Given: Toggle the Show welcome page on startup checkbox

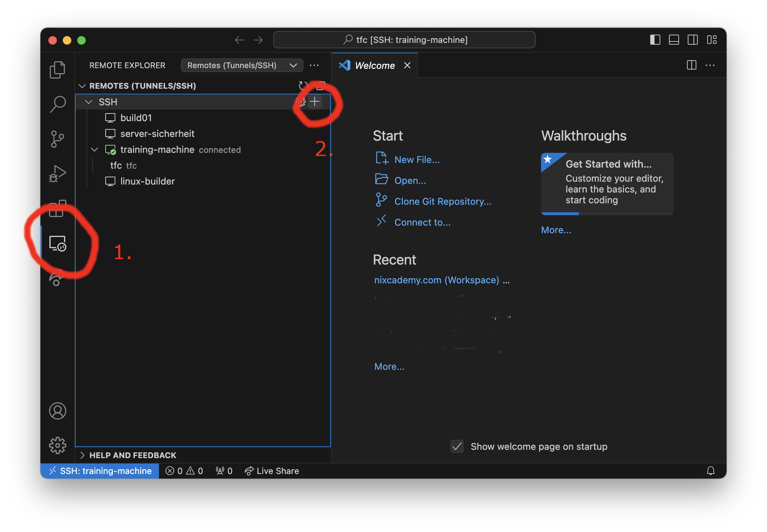Looking at the screenshot, I should click(457, 447).
